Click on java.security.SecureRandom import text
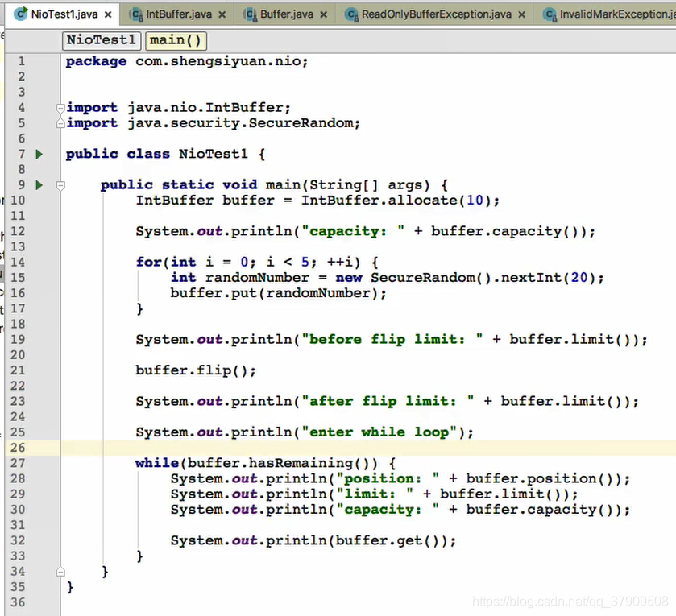Viewport: 676px width, 616px height. coord(243,122)
